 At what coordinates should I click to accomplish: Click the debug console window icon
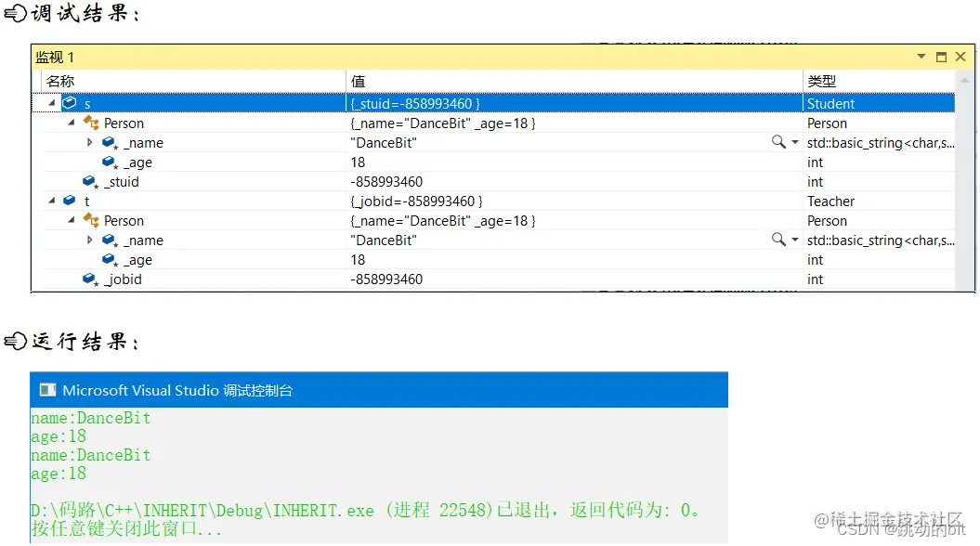47,390
